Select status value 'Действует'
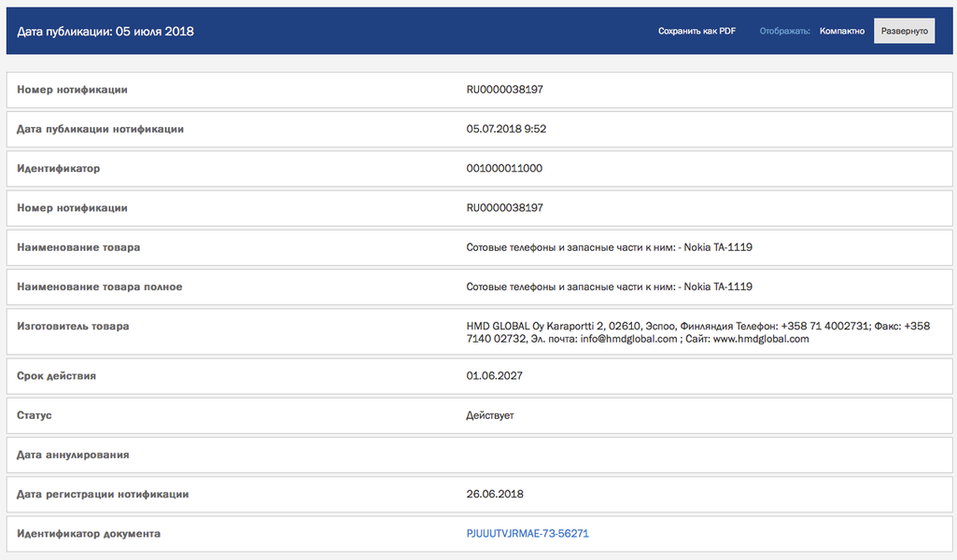The width and height of the screenshot is (957, 560). 490,415
